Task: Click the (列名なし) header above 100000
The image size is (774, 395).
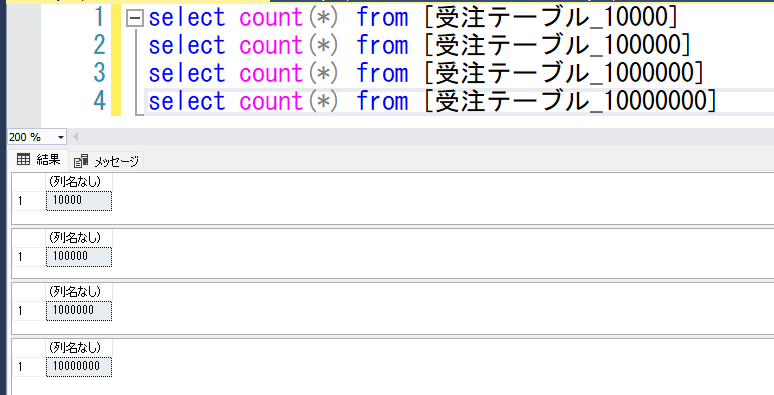Action: pyautogui.click(x=79, y=238)
